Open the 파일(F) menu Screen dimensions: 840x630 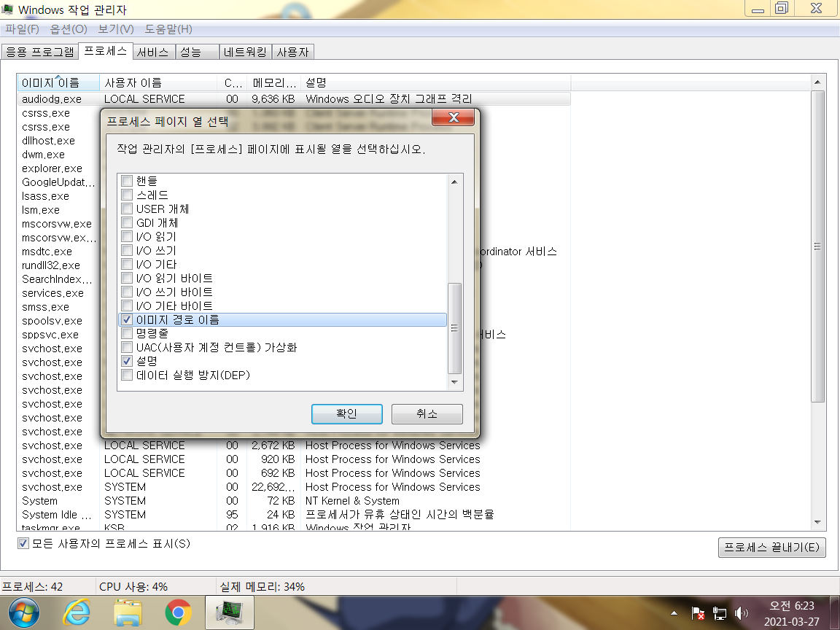click(x=23, y=29)
